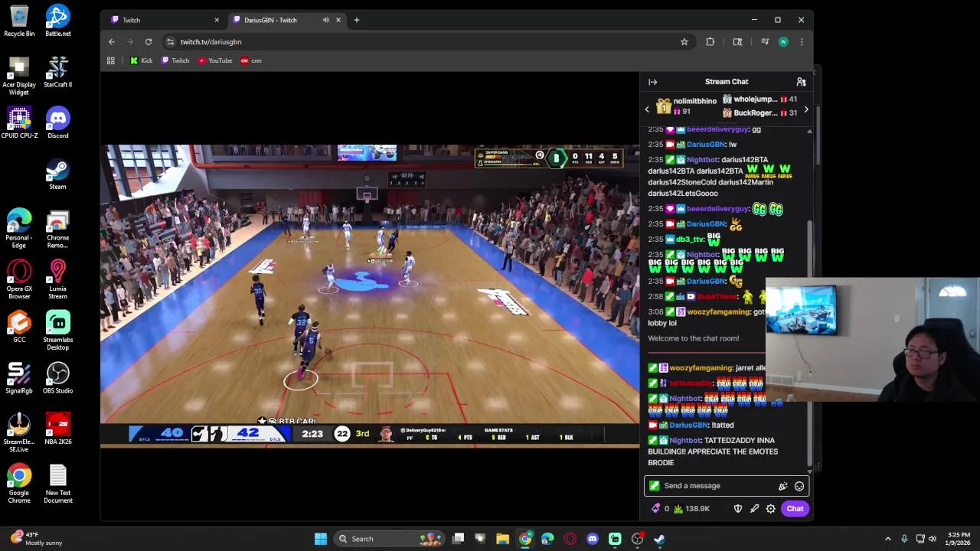Open the cnn bookmark
This screenshot has height=551, width=980.
[x=251, y=60]
